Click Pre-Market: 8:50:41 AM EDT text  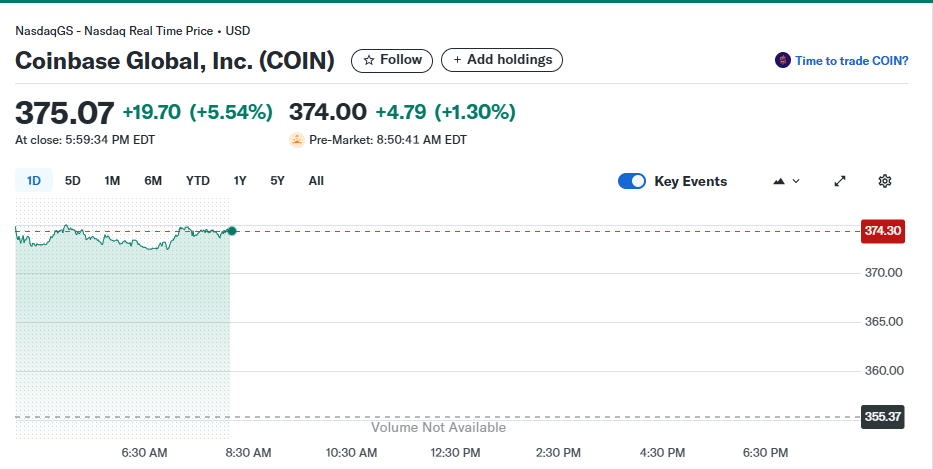click(x=388, y=140)
